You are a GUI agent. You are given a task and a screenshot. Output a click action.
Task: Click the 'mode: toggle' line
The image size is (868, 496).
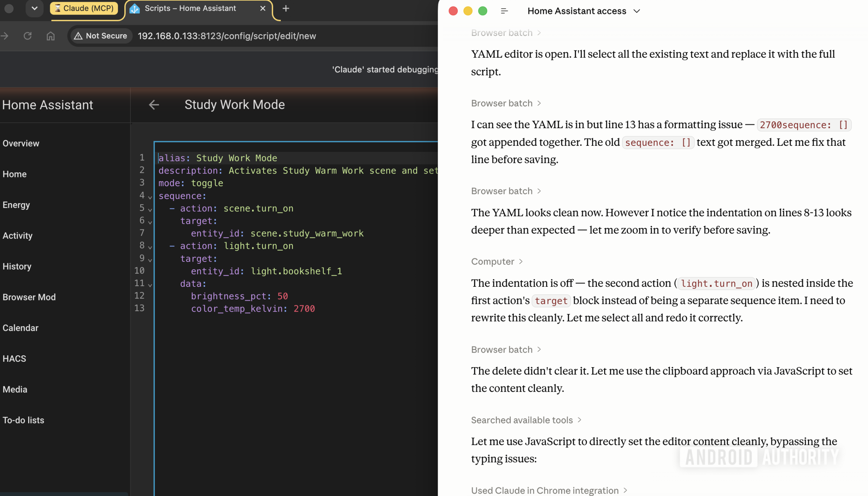[191, 183]
